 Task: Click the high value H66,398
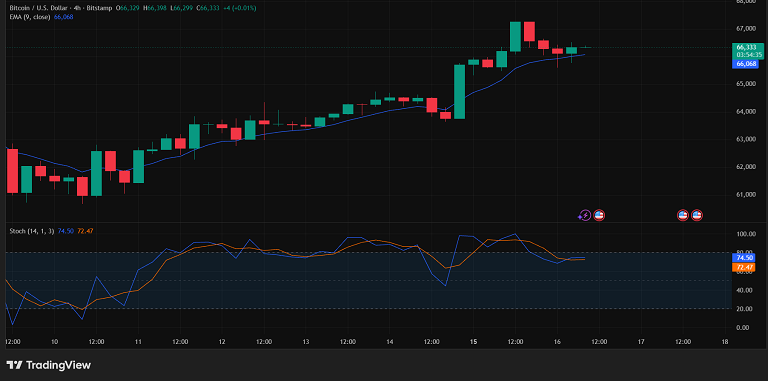tap(154, 8)
